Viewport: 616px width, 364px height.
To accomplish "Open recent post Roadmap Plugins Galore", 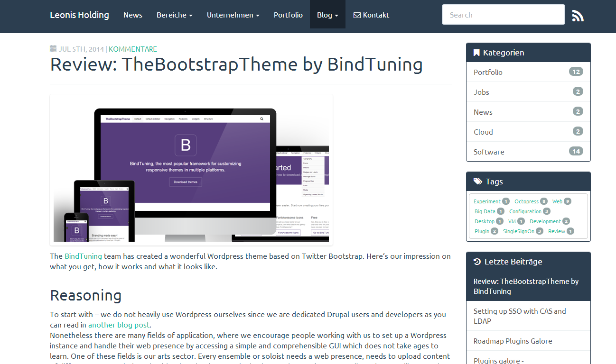I will coord(528,341).
